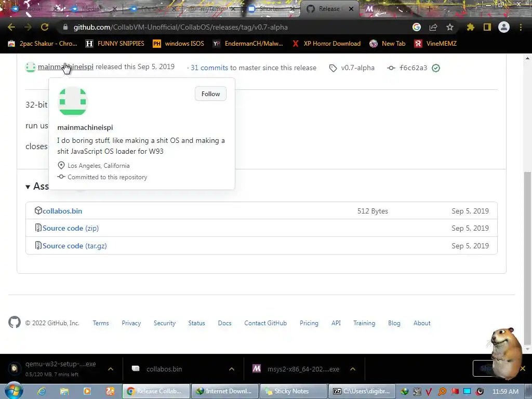Viewport: 532px width, 399px height.
Task: Open mainmachineispi name in hover card
Action: pos(85,127)
